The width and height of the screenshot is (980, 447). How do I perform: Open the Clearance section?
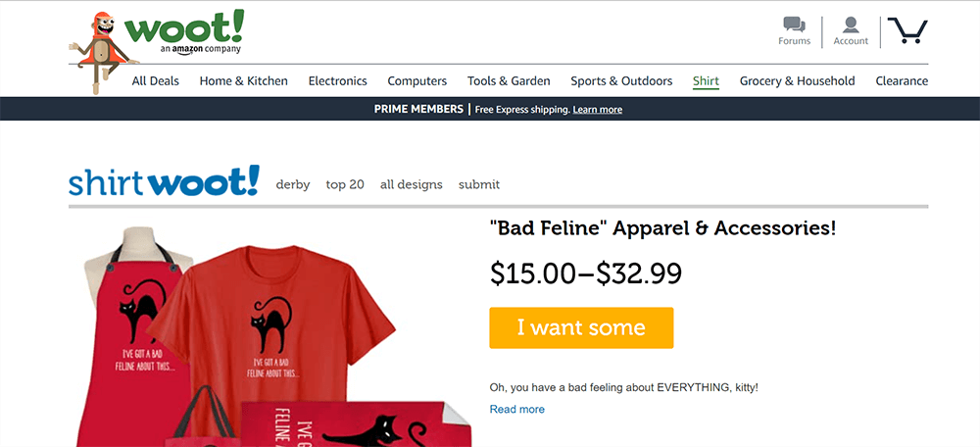pos(902,81)
